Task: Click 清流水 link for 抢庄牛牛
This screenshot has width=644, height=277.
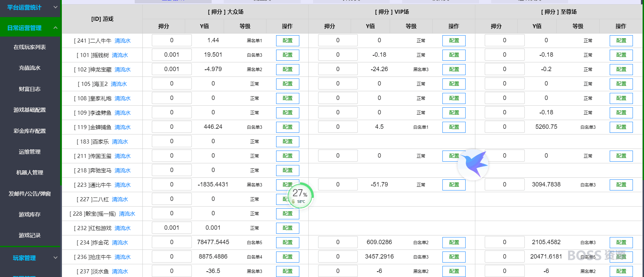Action: (x=123, y=257)
